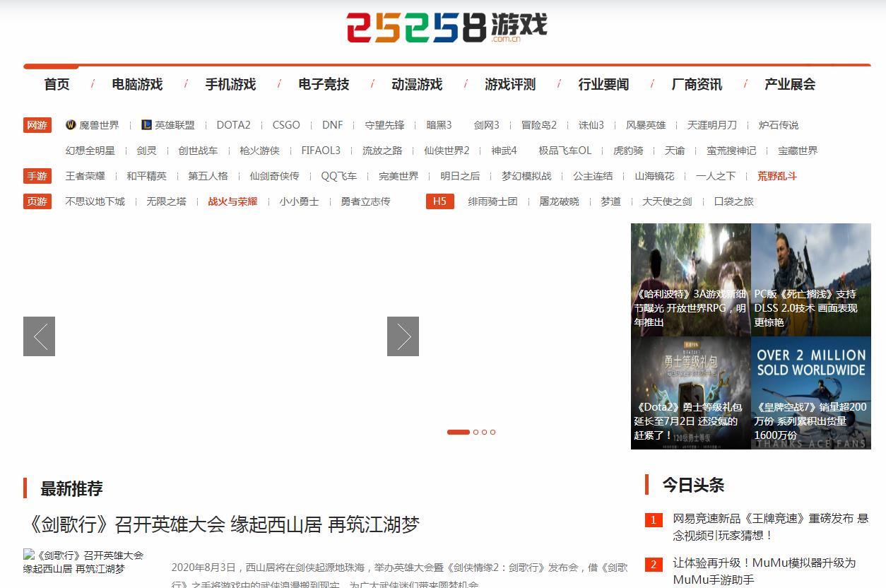
Task: Open the 王者荣耀 mobile game link
Action: pos(85,176)
